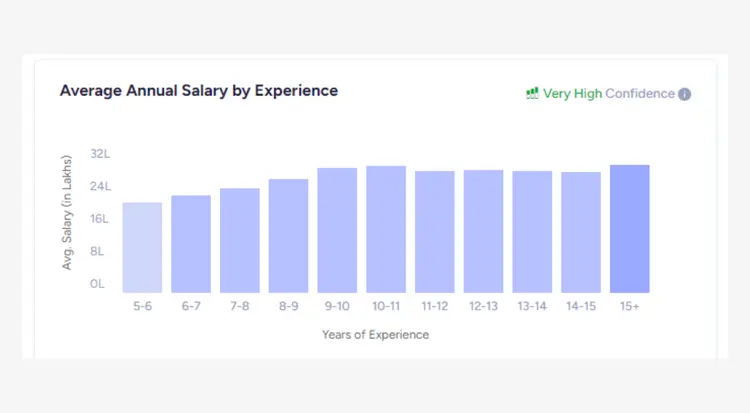Click the Avg. Salary (in Lakhs) axis title
The width and height of the screenshot is (750, 413).
(68, 212)
